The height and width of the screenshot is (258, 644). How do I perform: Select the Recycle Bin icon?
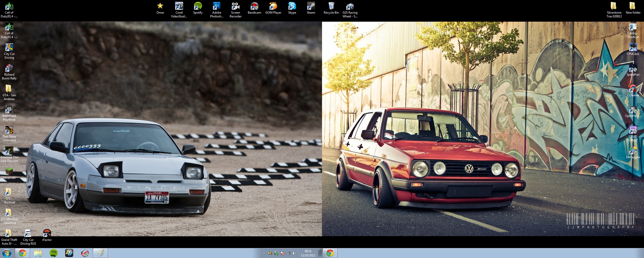pyautogui.click(x=331, y=8)
